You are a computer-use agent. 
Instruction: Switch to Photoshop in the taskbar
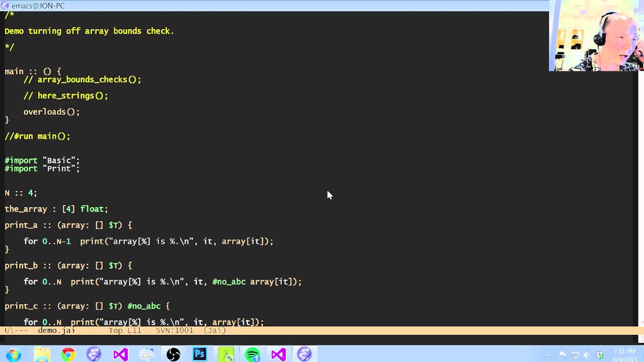click(199, 354)
